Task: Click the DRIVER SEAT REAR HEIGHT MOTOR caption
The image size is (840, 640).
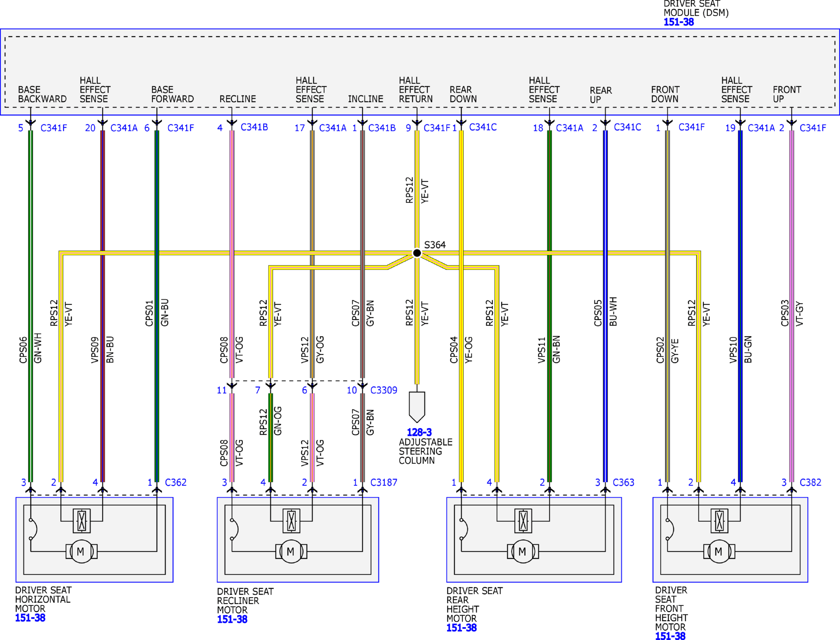Action: (474, 605)
